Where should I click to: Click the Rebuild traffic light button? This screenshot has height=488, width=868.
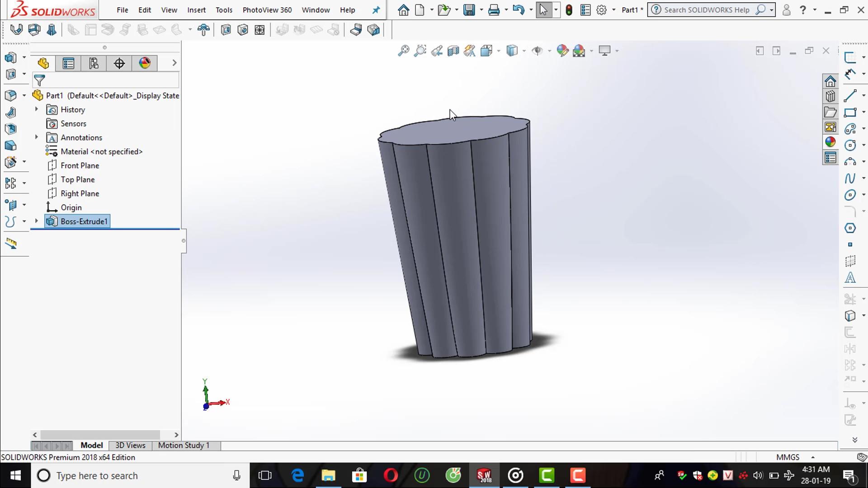click(569, 9)
